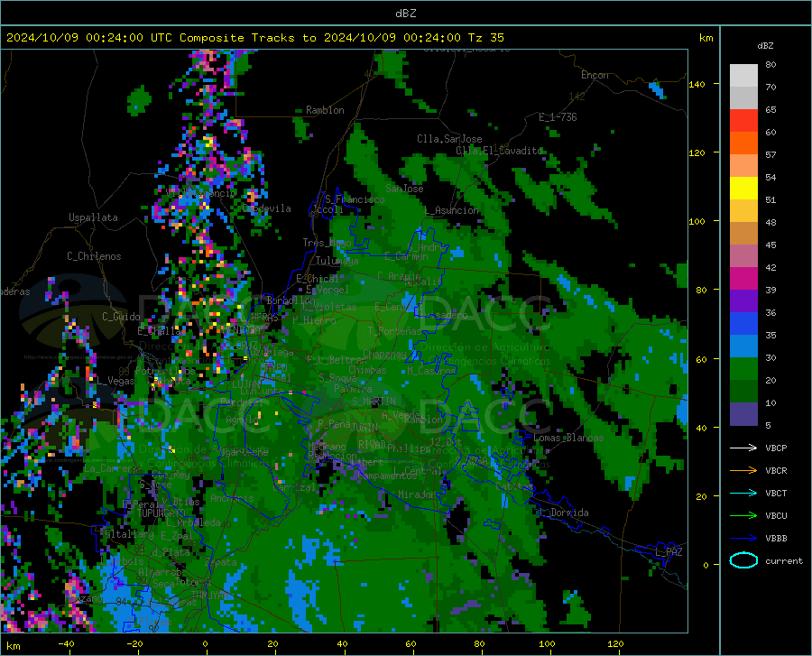Click the 'S_MARTIN' map label
This screenshot has height=656, width=812.
(x=374, y=402)
